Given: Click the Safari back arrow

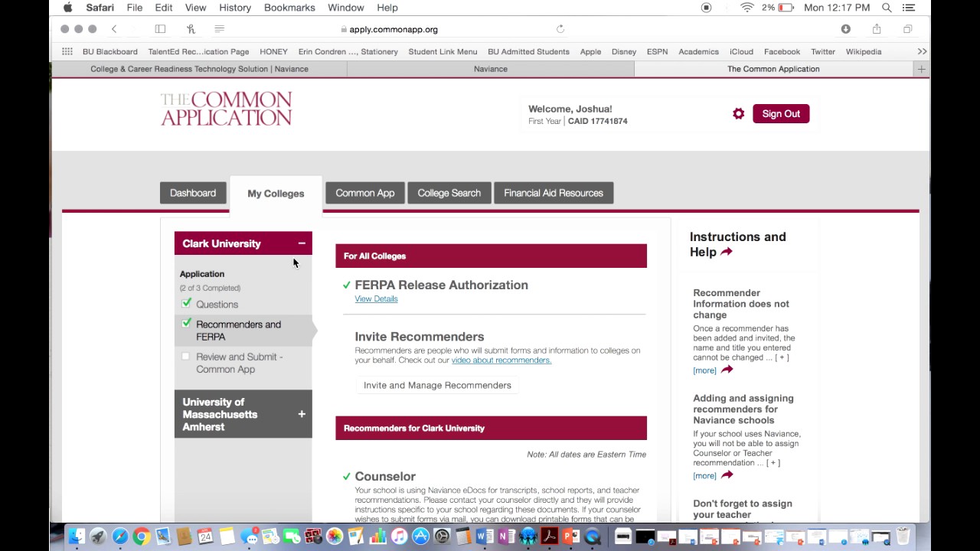Looking at the screenshot, I should [114, 29].
